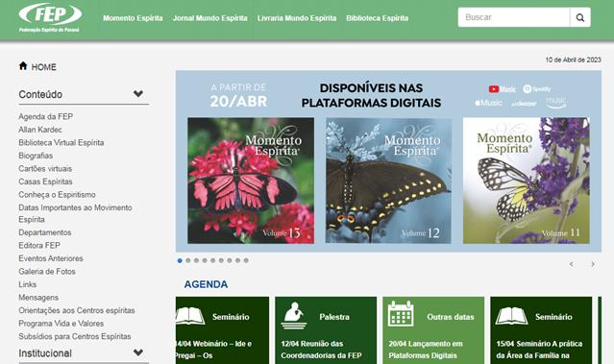This screenshot has width=614, height=364.
Task: Click the magnifying glass search icon
Action: click(580, 17)
